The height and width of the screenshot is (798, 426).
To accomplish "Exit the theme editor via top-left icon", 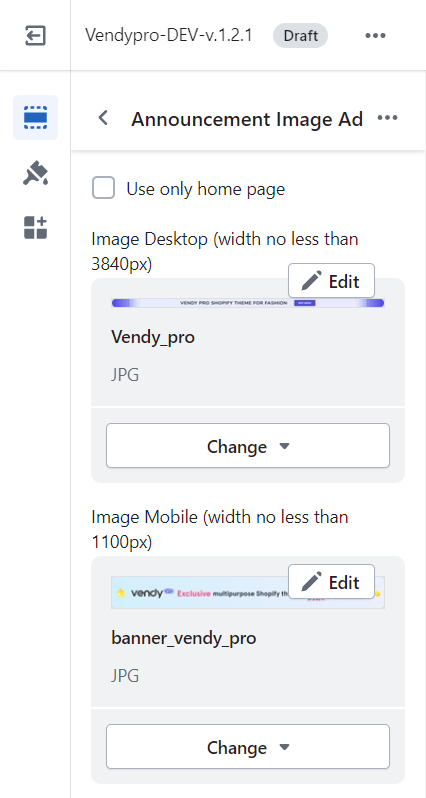I will point(35,36).
